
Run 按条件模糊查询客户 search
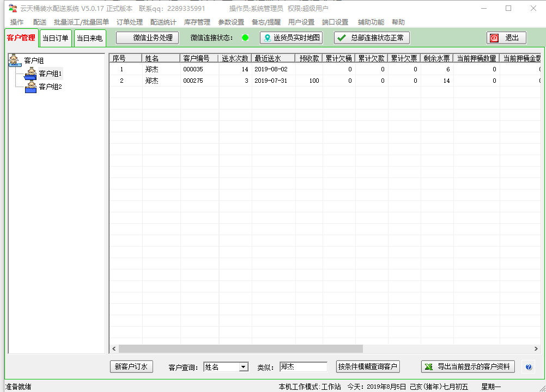[x=368, y=366]
